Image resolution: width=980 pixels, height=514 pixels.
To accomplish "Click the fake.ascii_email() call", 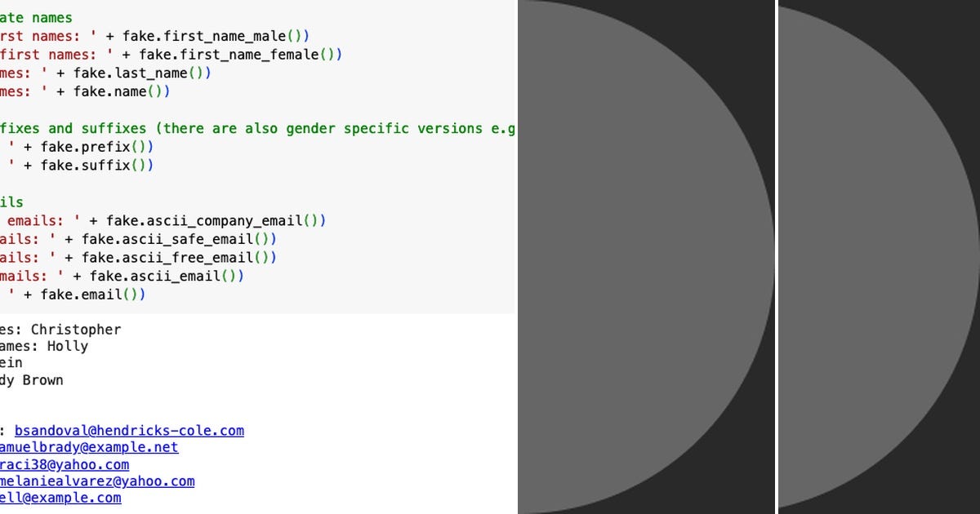I will [x=167, y=276].
